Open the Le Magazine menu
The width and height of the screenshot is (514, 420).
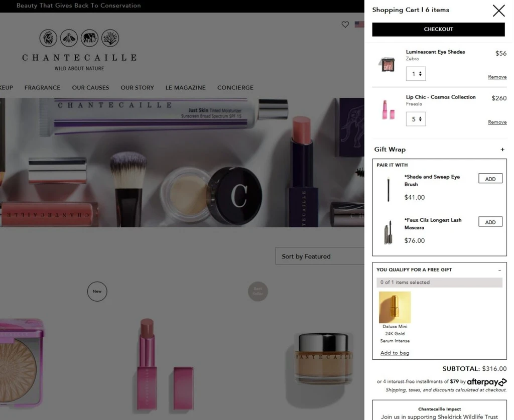point(186,88)
